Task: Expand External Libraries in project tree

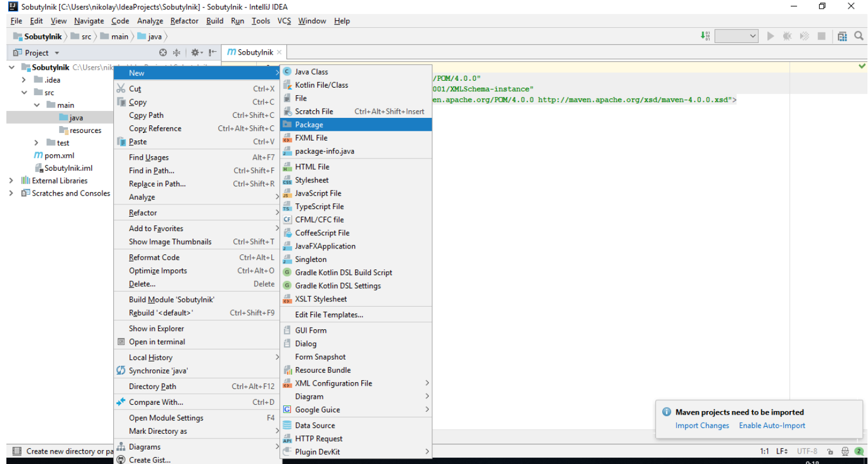Action: 12,181
